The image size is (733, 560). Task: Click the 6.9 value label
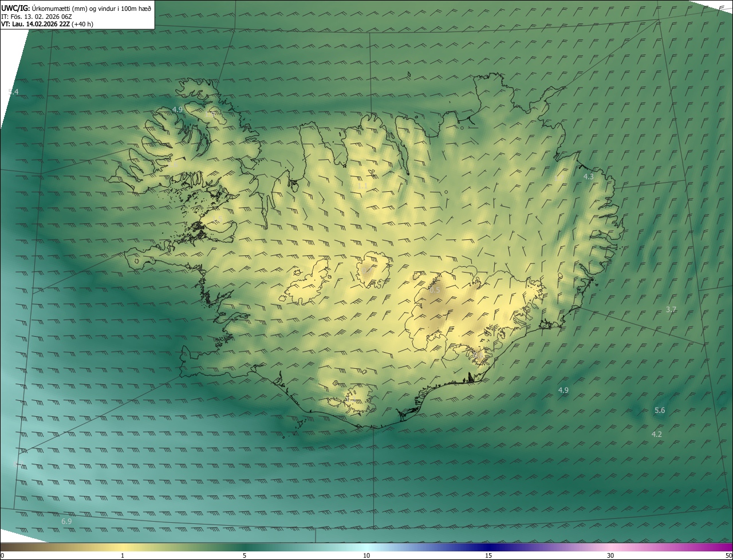tap(66, 522)
